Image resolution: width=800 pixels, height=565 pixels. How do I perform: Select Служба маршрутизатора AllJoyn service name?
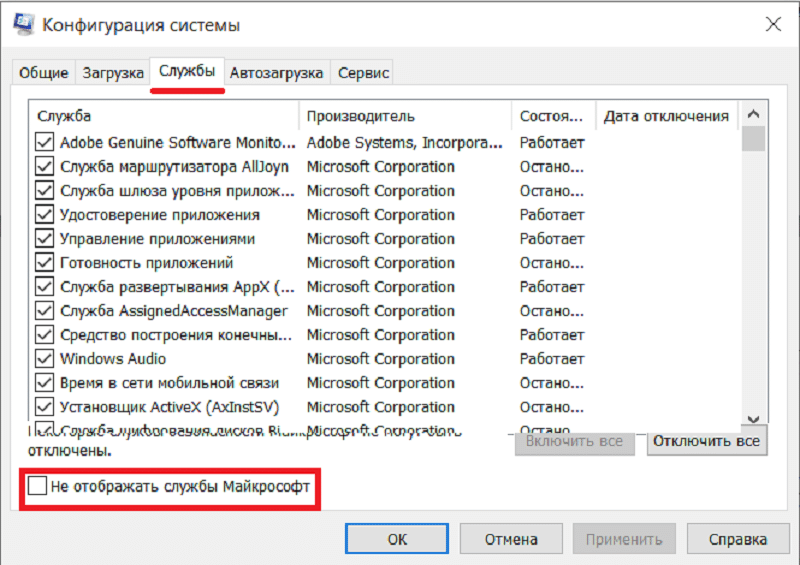[x=174, y=167]
